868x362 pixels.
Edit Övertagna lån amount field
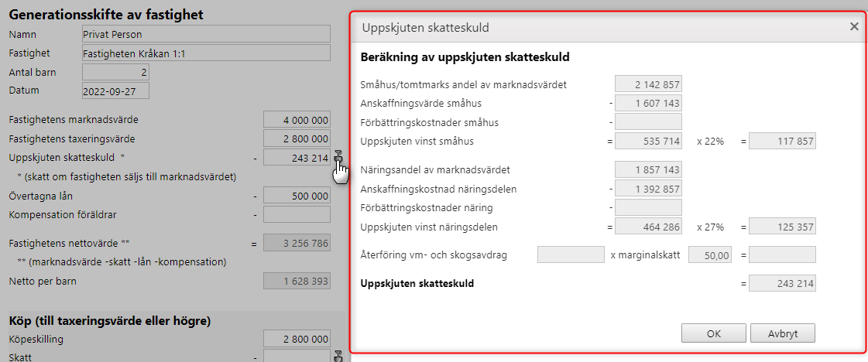point(297,195)
